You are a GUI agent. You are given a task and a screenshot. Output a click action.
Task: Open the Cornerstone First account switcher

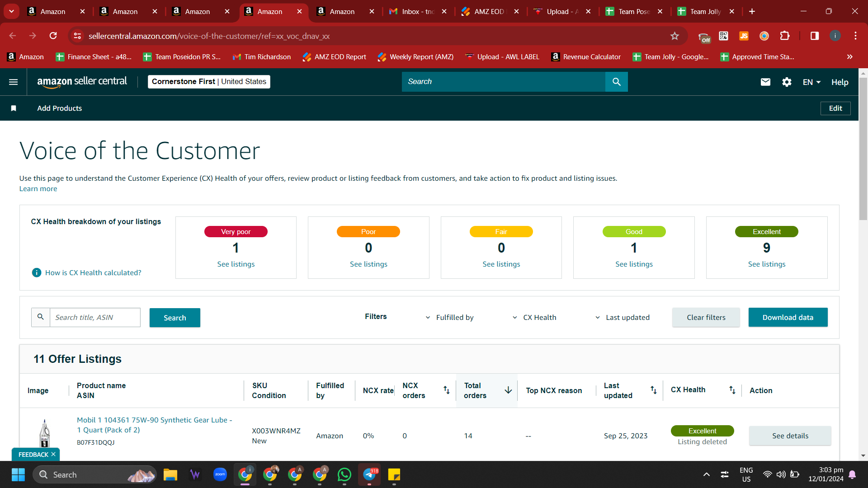(x=209, y=82)
